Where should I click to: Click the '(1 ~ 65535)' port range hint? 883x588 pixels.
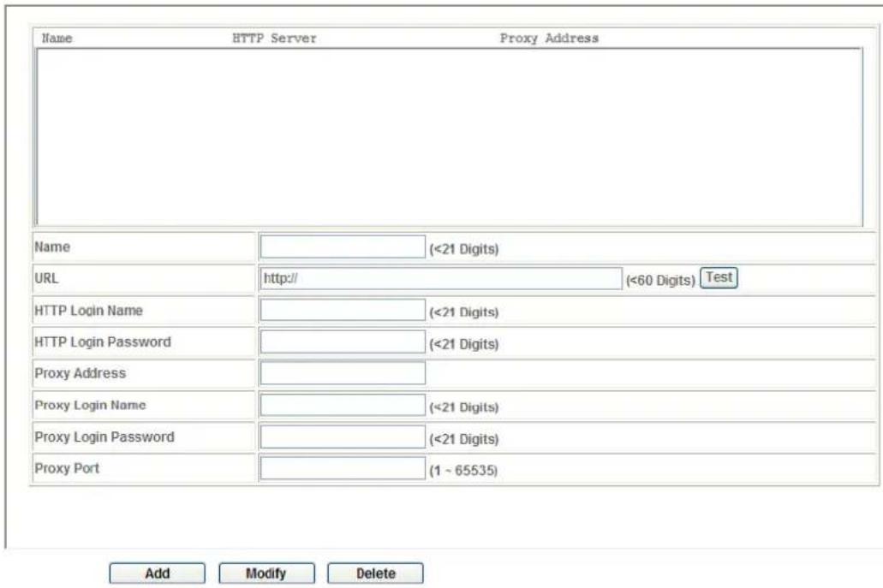coord(463,471)
